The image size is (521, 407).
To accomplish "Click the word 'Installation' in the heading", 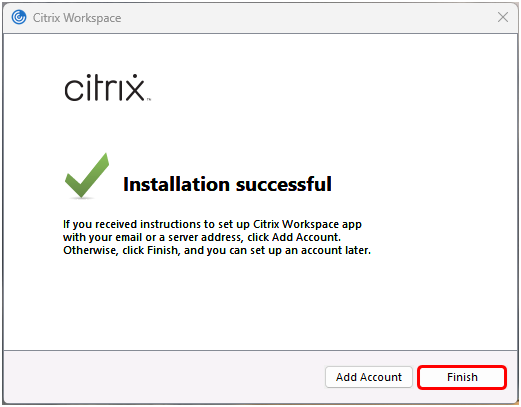I will click(176, 184).
